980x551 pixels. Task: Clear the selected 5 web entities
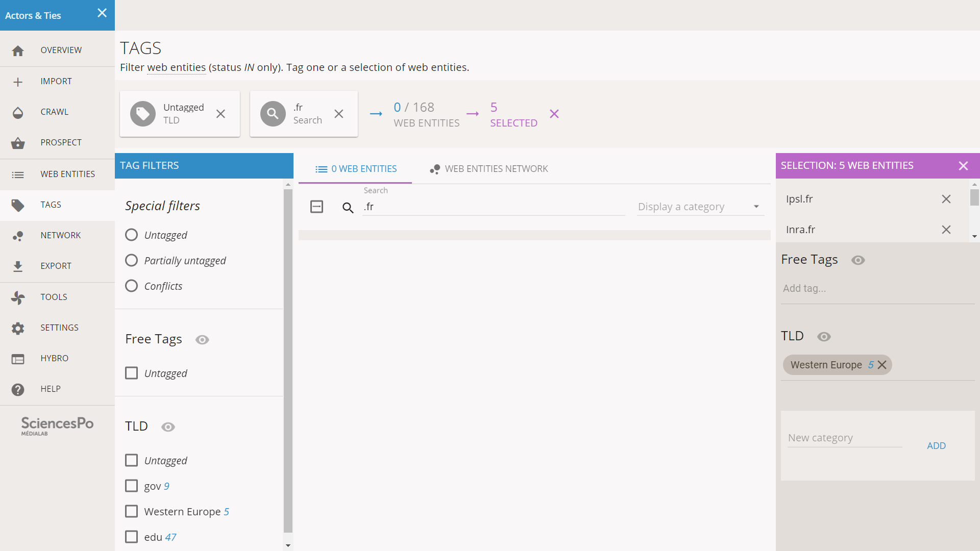[555, 114]
